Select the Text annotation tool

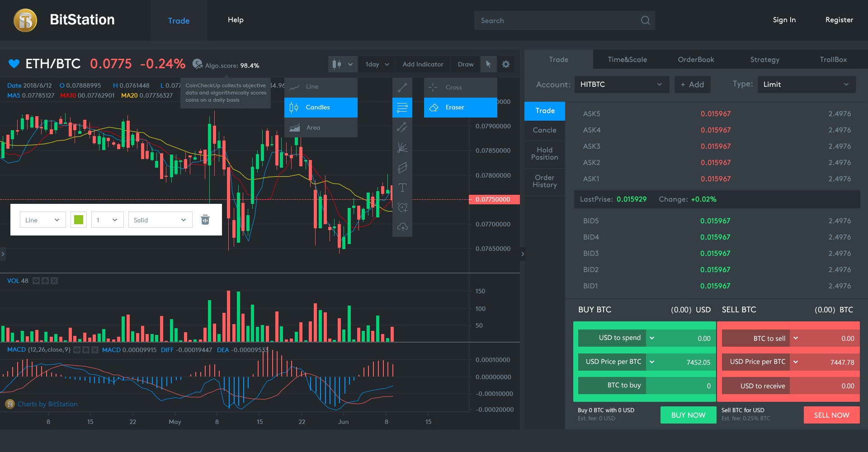pos(402,187)
